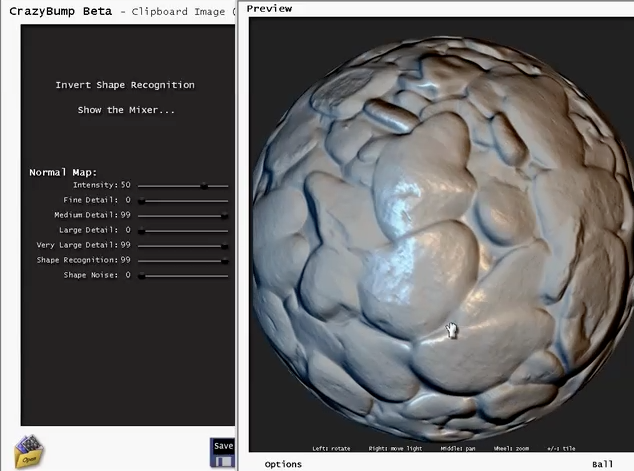The image size is (634, 471).
Task: Click the 'Wheel: zoom' hint text
Action: 511,448
